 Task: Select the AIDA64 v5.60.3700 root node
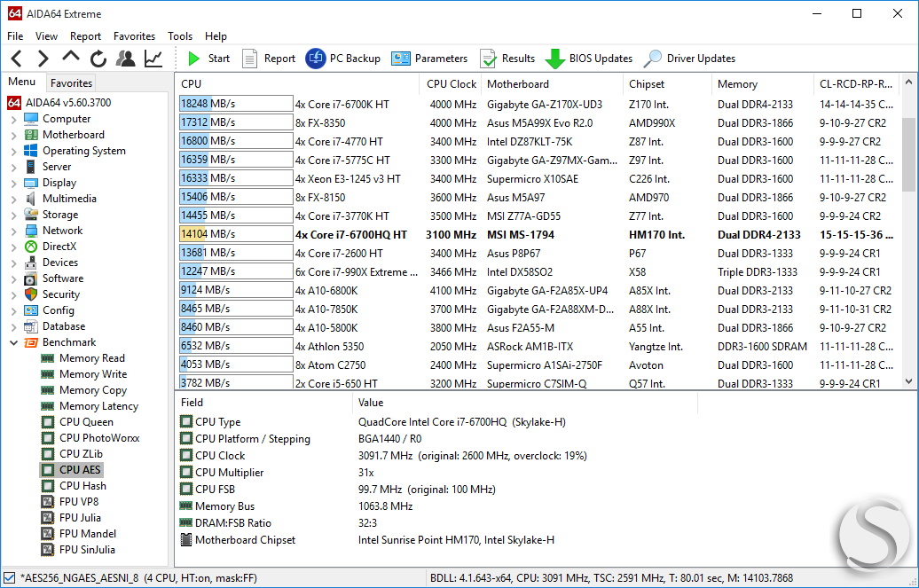tap(59, 103)
